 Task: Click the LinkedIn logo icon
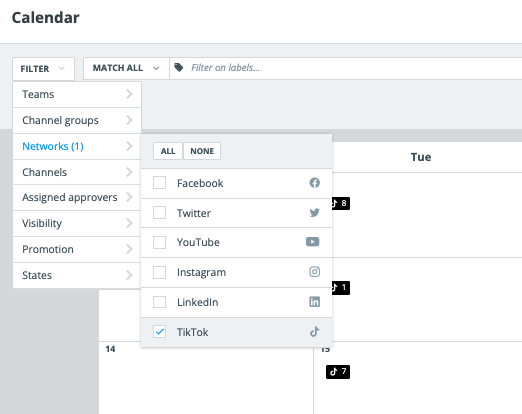click(x=314, y=302)
